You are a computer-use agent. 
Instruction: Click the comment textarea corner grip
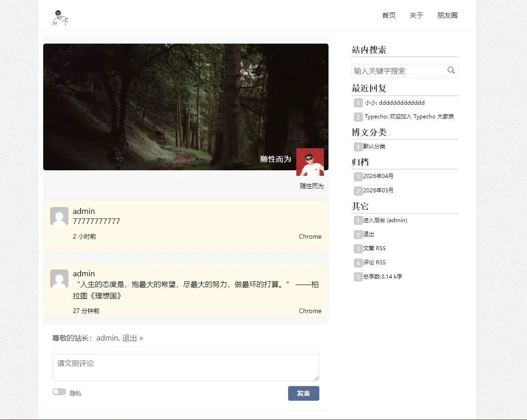tap(317, 378)
